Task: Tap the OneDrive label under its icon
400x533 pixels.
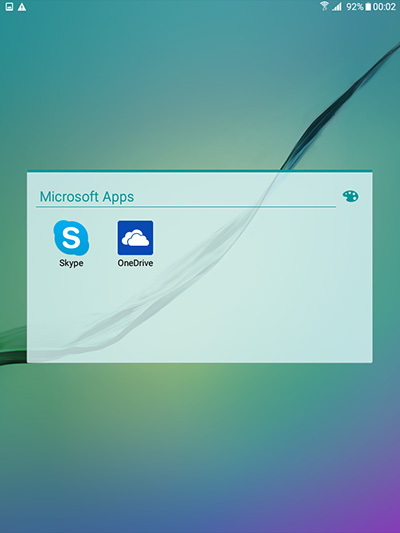Action: click(135, 263)
